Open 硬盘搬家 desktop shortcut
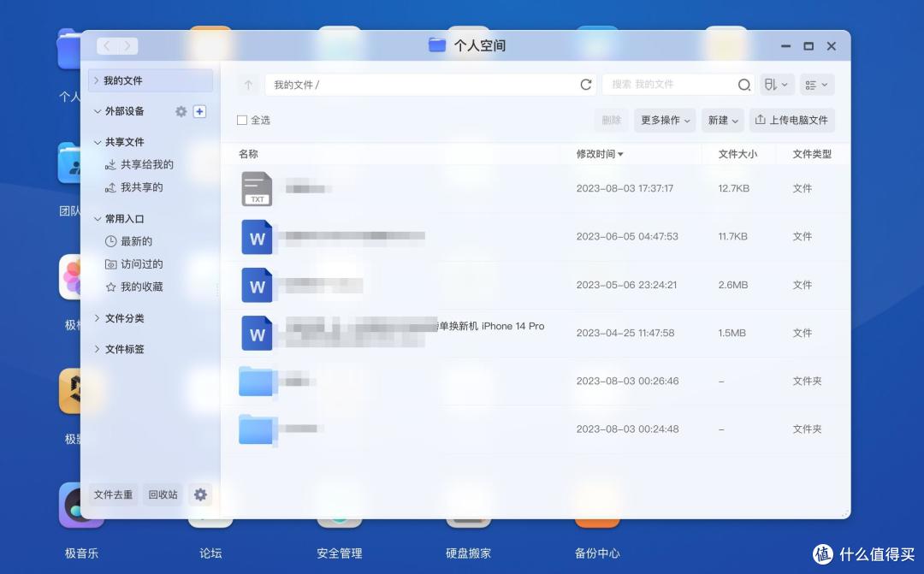This screenshot has height=574, width=924. [469, 553]
